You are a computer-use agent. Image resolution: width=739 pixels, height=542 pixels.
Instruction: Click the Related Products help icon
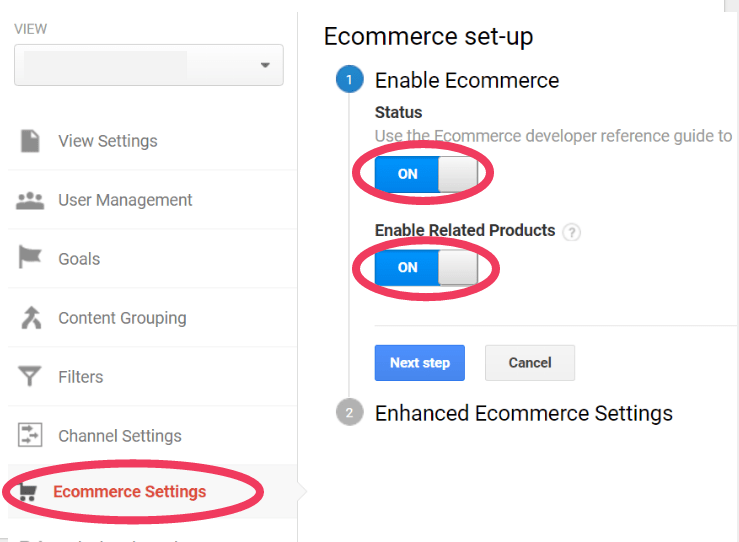click(571, 232)
